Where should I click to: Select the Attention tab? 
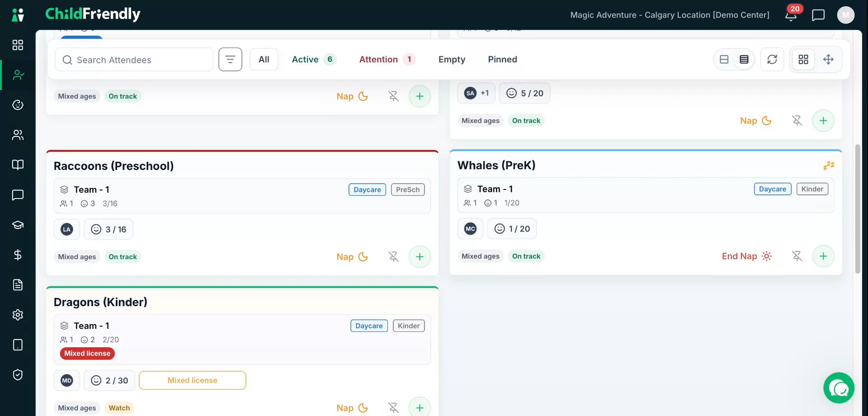387,59
